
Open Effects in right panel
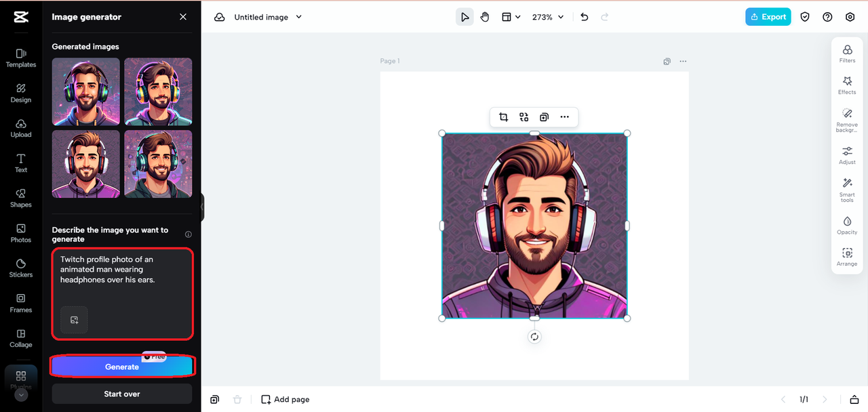tap(847, 85)
